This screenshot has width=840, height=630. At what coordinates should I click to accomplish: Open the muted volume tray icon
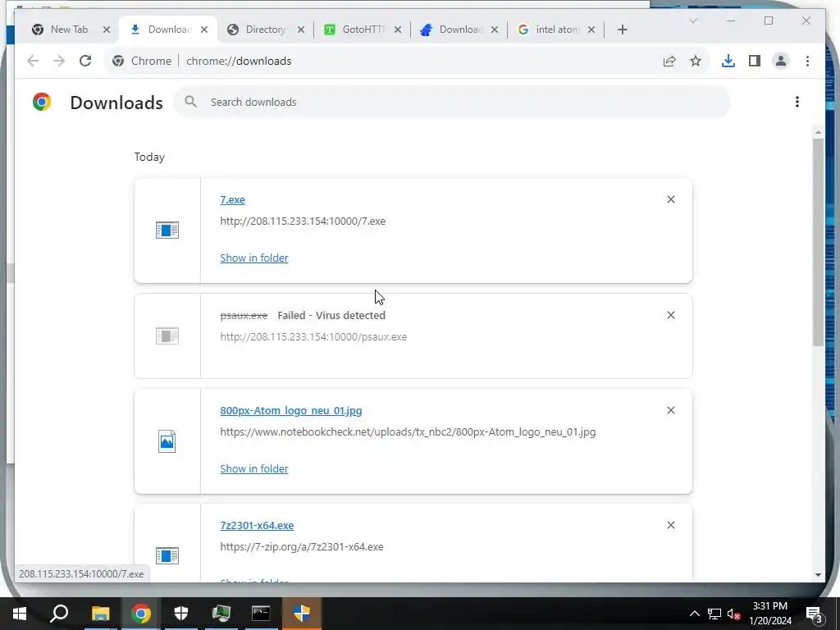733,614
